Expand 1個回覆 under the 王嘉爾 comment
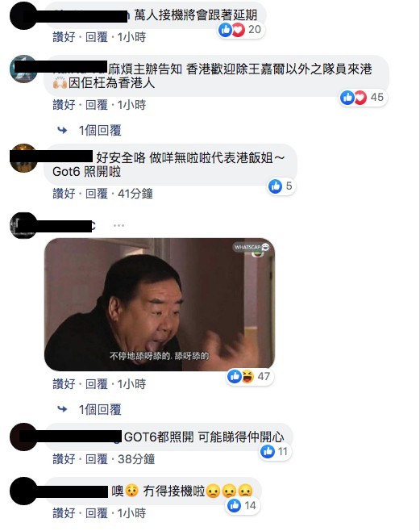Image resolution: width=420 pixels, height=531 pixels. click(100, 131)
